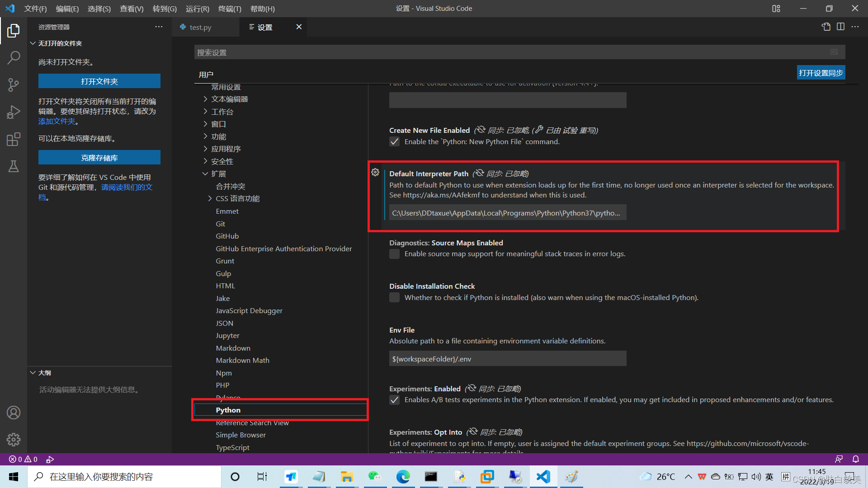
Task: Check the Disable Installation Check option
Action: [394, 297]
